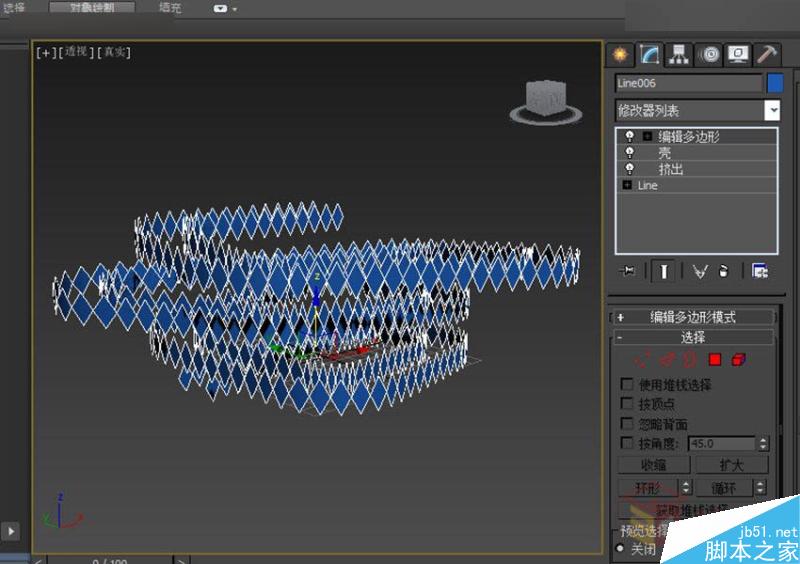This screenshot has height=564, width=800.
Task: Open the 修改器列表 dropdown
Action: tap(772, 111)
